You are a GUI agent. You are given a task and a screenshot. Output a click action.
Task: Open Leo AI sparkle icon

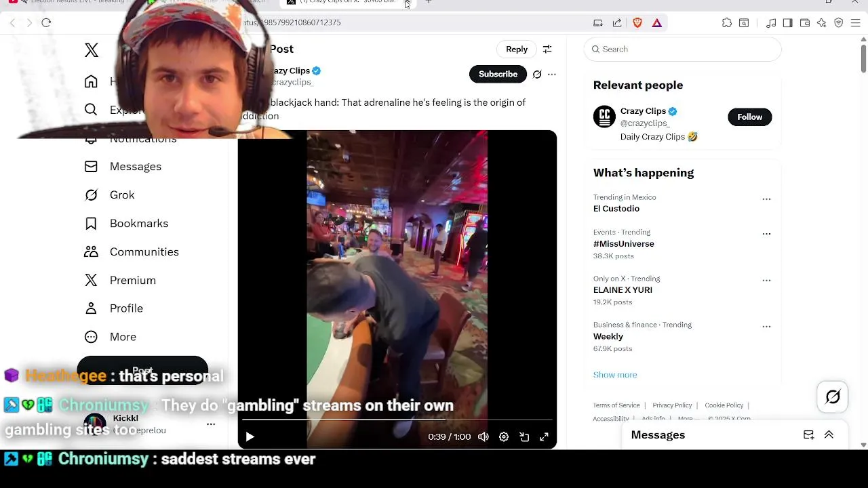pos(822,23)
